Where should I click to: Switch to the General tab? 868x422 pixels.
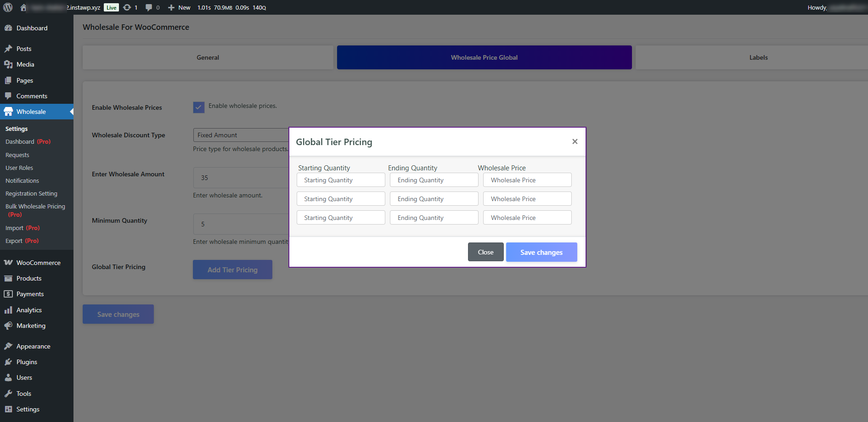point(208,57)
